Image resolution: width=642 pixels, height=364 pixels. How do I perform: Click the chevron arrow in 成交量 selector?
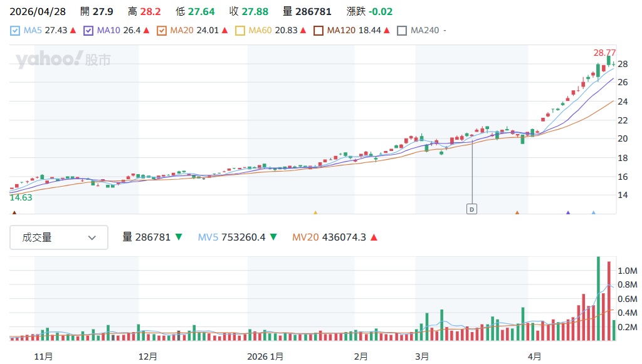point(92,237)
